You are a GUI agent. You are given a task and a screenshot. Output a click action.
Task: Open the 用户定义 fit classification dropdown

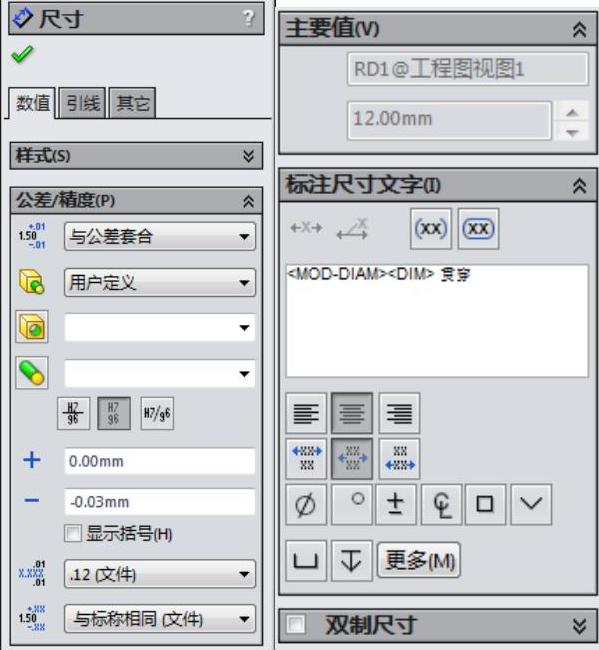(160, 282)
